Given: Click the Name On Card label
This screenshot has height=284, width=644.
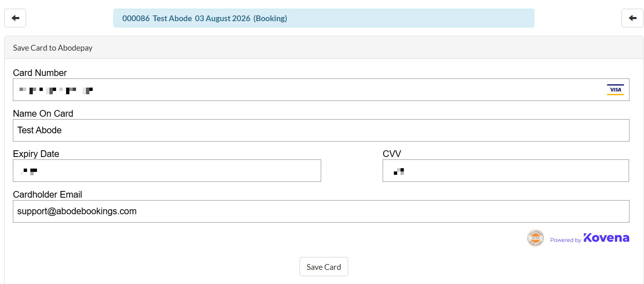Looking at the screenshot, I should click(43, 113).
